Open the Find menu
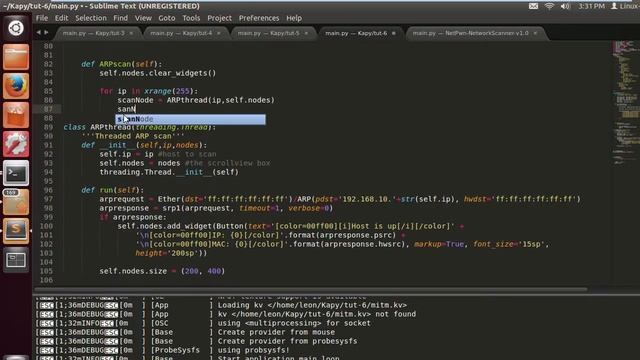 pyautogui.click(x=120, y=18)
